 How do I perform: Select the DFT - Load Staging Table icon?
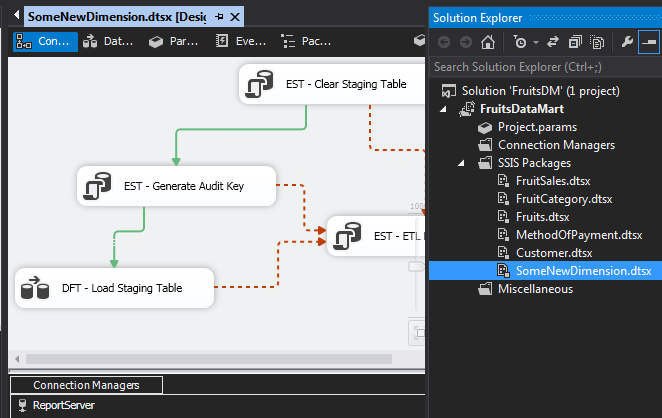(34, 288)
